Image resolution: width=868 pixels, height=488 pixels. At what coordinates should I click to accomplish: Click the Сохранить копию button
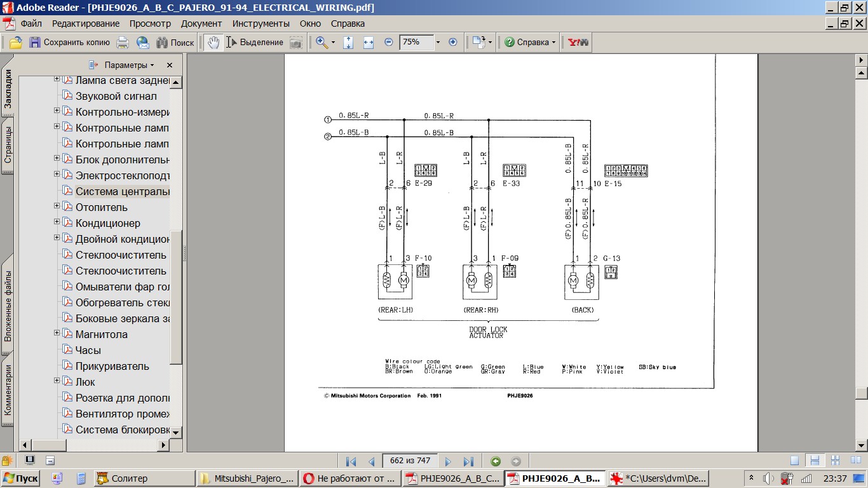click(69, 43)
